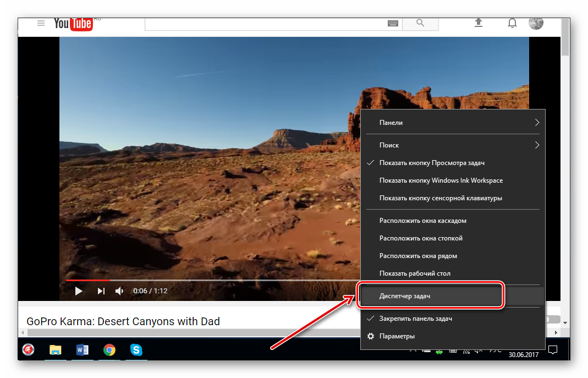Open the notifications bell
588x378 pixels.
(512, 23)
